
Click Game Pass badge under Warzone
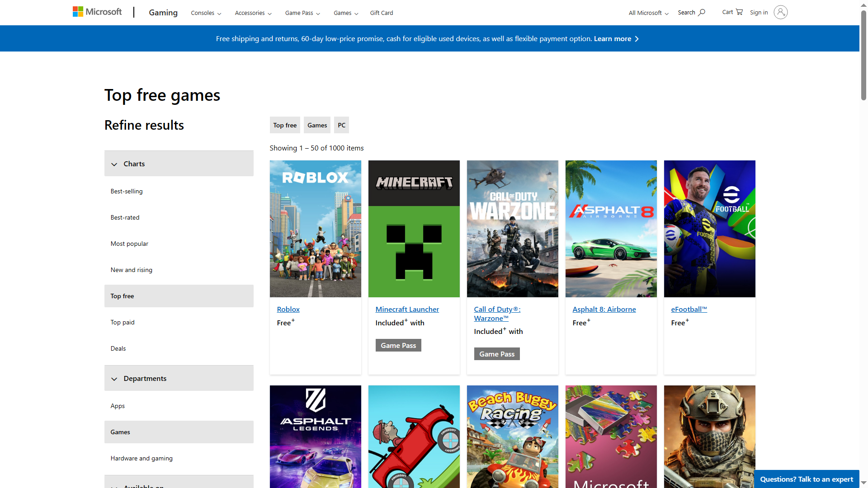[x=497, y=354]
